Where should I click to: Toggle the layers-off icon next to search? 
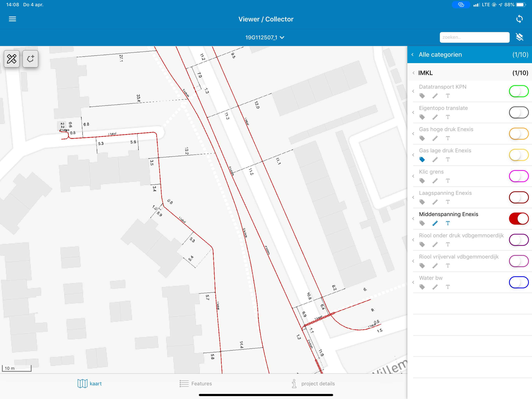(520, 37)
